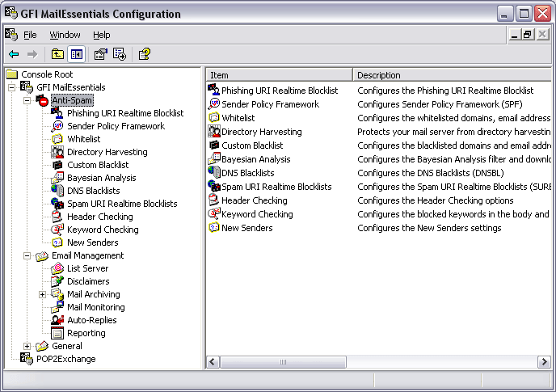Screen dimensions: 556x392
Task: Click 'Configures the Header Checking options' description
Action: click(x=435, y=200)
